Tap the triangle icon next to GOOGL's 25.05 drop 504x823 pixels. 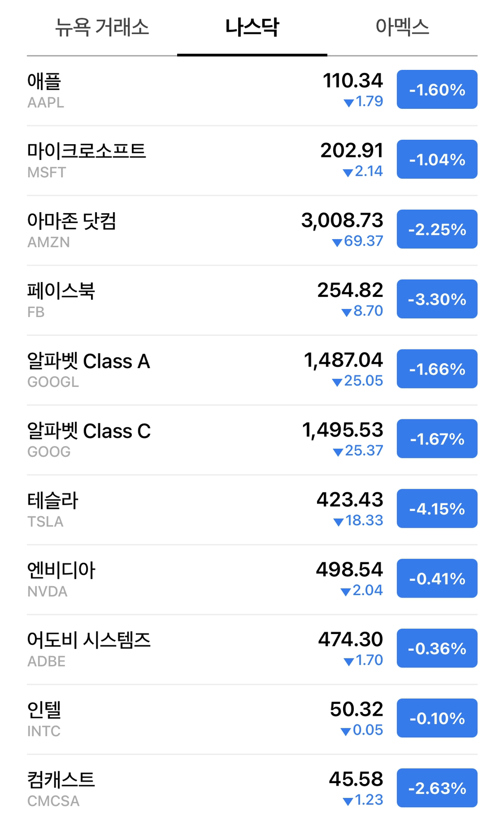coord(336,381)
